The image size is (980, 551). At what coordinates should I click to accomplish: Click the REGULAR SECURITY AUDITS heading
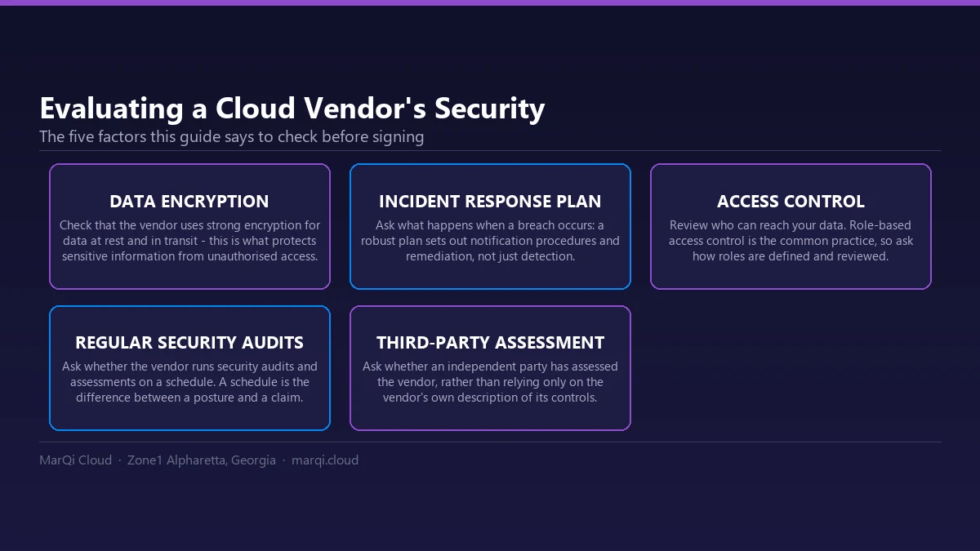[x=189, y=343]
